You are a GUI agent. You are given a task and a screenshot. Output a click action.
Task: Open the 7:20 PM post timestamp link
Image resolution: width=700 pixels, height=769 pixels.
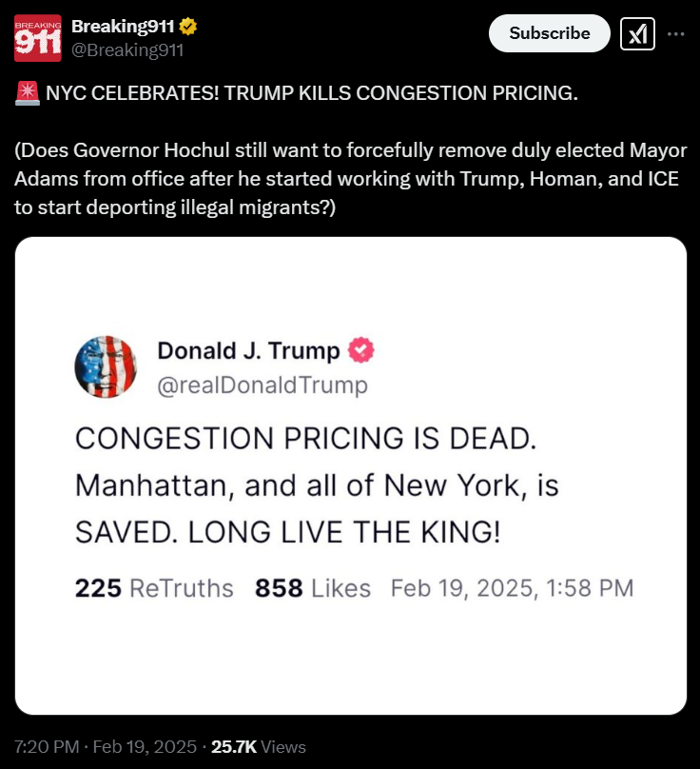click(x=106, y=747)
